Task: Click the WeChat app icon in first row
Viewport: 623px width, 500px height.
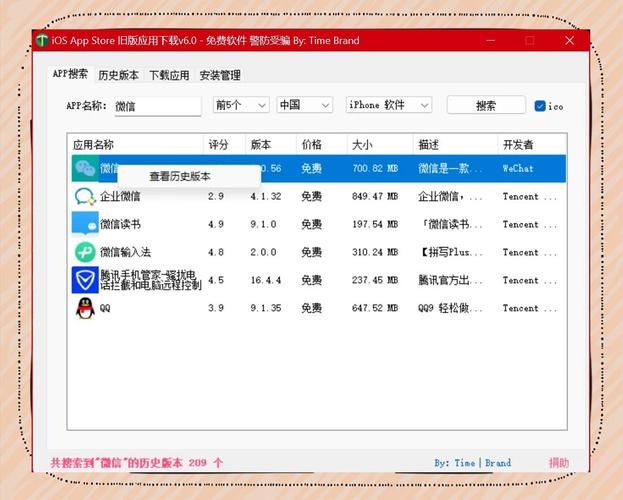Action: pos(85,168)
